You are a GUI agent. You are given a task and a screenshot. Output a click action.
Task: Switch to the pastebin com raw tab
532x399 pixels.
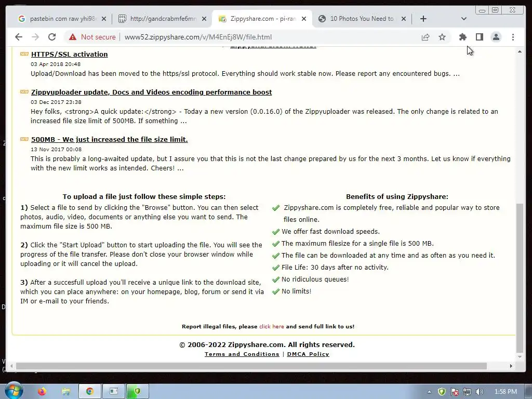62,19
